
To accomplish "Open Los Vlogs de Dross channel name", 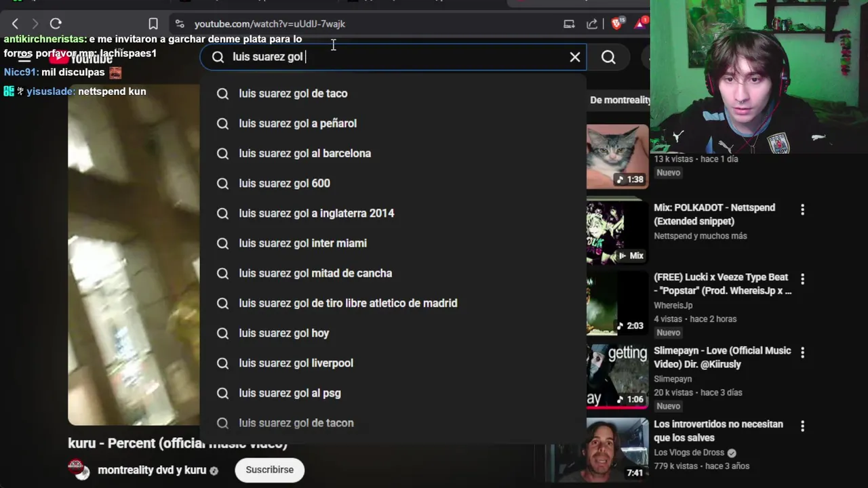I will click(x=689, y=453).
